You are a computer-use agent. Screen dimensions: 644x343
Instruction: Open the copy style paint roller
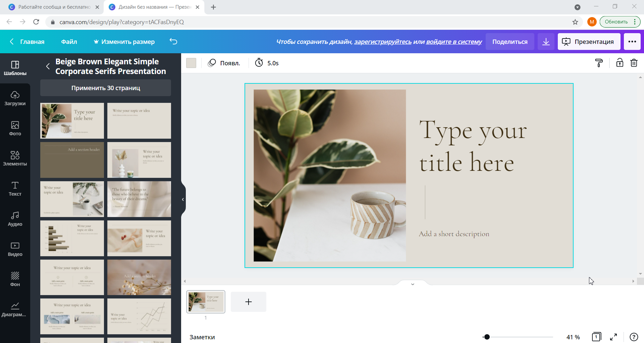[599, 63]
